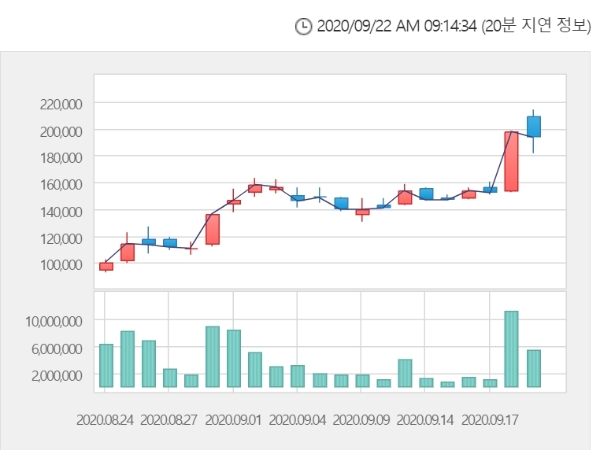
Task: Select the red candlestick at 2020.09.09
Action: click(x=362, y=212)
